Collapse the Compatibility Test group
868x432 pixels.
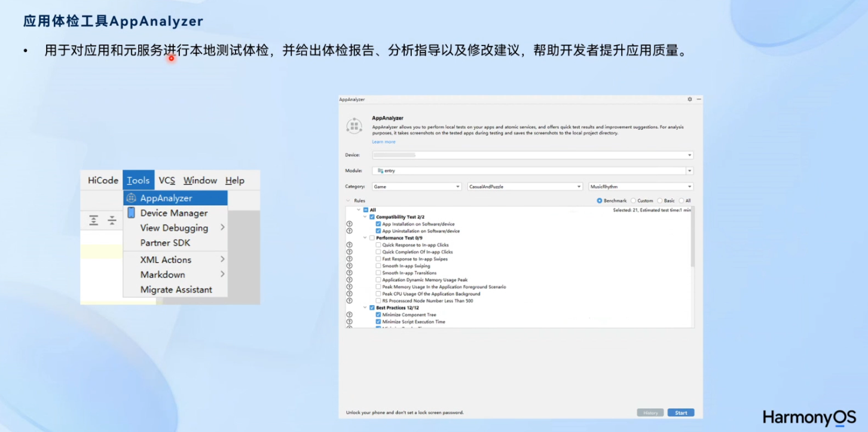click(x=365, y=217)
